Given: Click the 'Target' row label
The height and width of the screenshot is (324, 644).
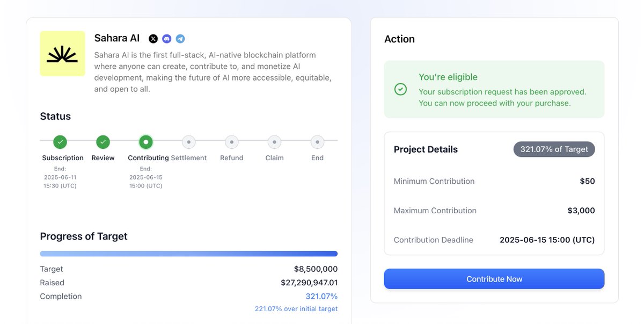Looking at the screenshot, I should pyautogui.click(x=52, y=269).
